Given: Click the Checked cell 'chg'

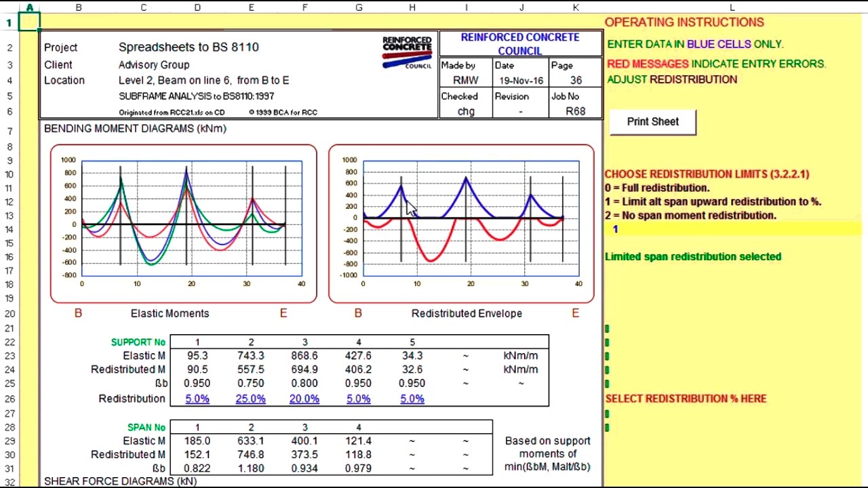Looking at the screenshot, I should [466, 112].
